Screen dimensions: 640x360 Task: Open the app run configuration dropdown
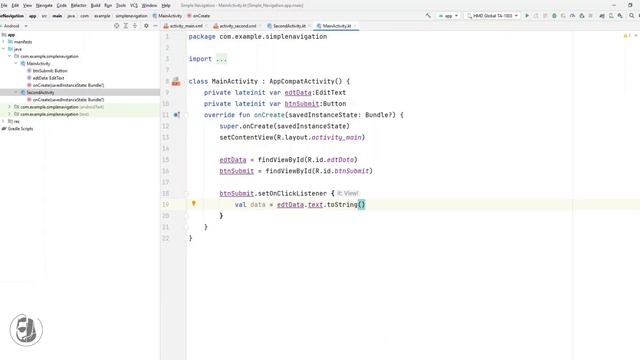coord(448,16)
